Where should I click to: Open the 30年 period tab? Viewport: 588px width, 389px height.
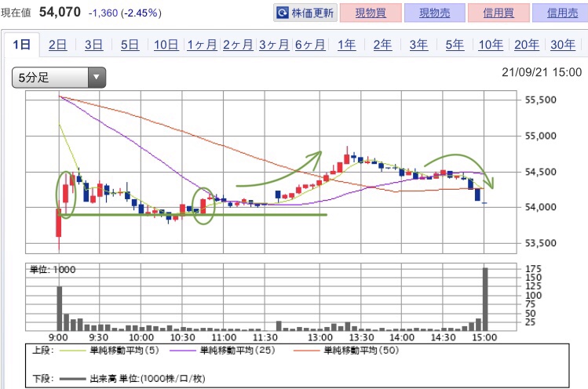[563, 45]
